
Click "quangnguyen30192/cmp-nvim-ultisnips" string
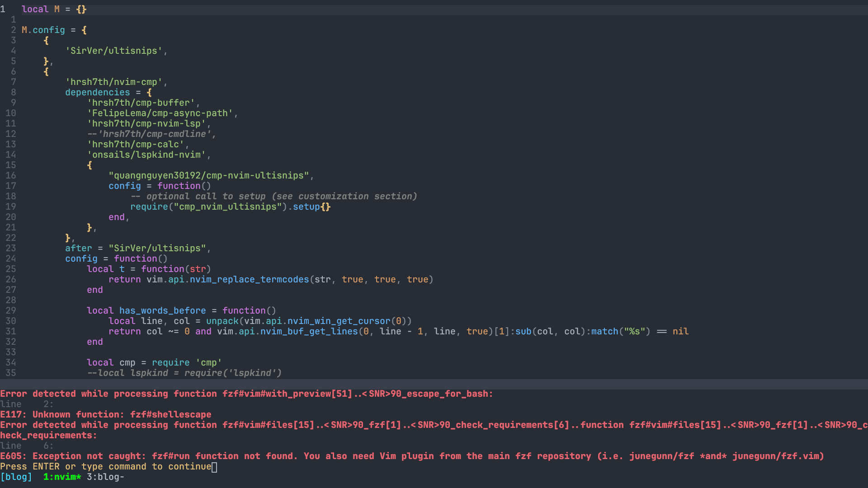209,175
